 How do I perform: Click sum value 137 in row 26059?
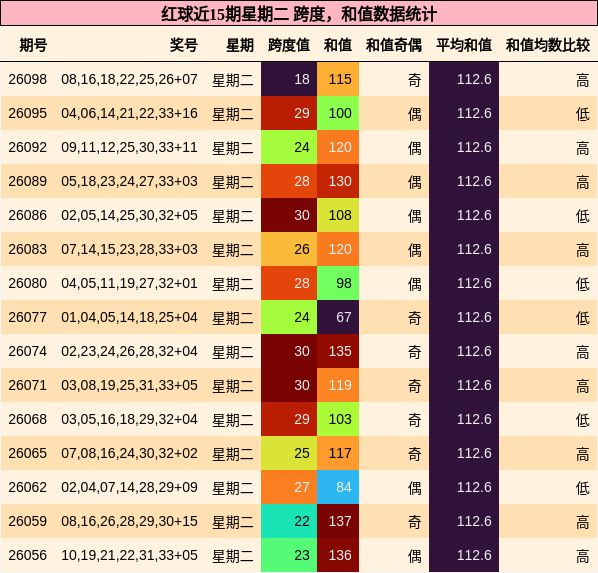tap(338, 520)
